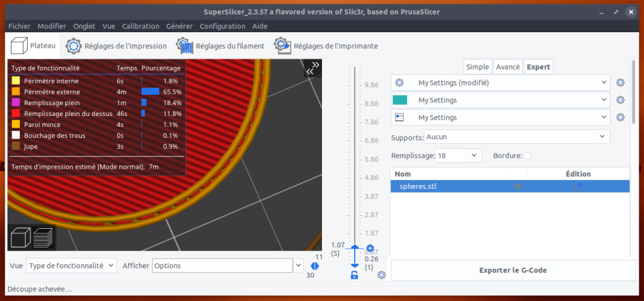The height and width of the screenshot is (301, 644).
Task: Select Avancé mode button
Action: pyautogui.click(x=508, y=67)
